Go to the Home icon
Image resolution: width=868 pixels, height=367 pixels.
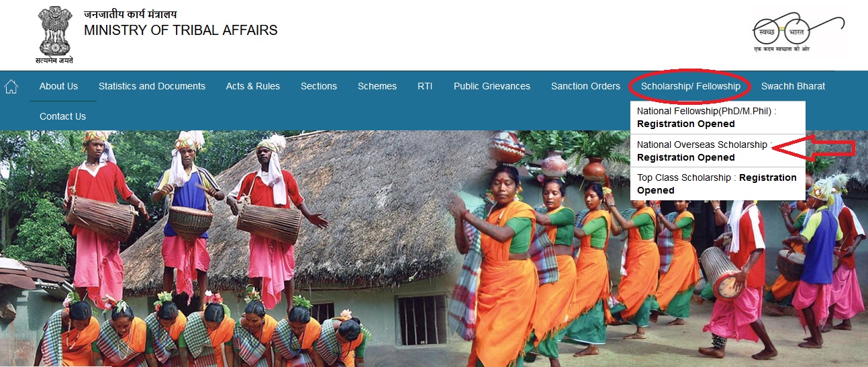(11, 86)
